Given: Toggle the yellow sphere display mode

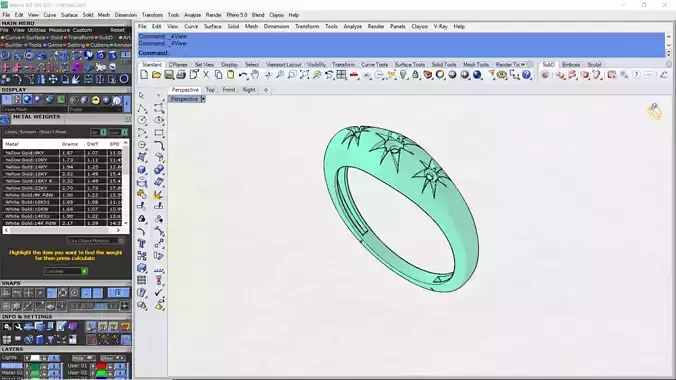Looking at the screenshot, I should pyautogui.click(x=96, y=100).
